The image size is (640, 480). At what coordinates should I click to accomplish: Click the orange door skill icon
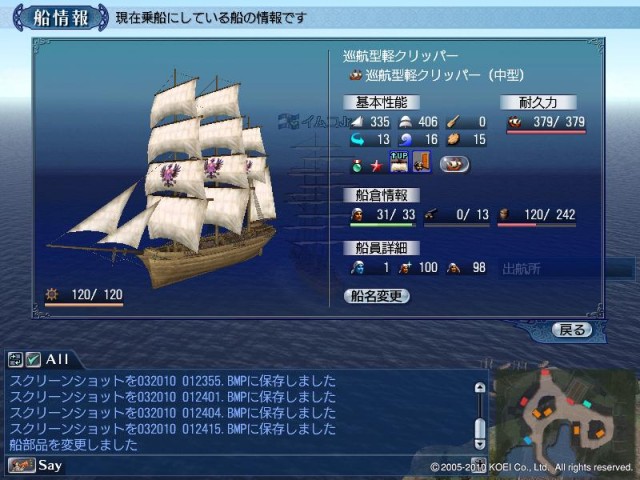tap(422, 161)
